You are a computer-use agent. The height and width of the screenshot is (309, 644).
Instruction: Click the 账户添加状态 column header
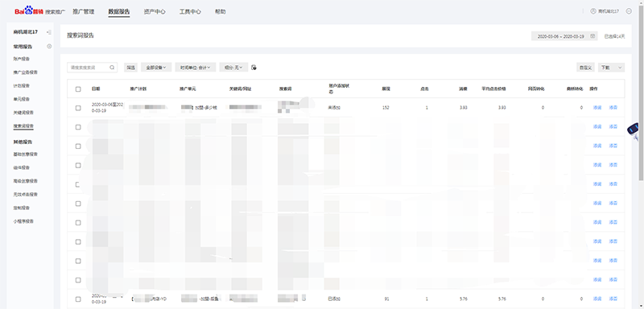click(338, 89)
